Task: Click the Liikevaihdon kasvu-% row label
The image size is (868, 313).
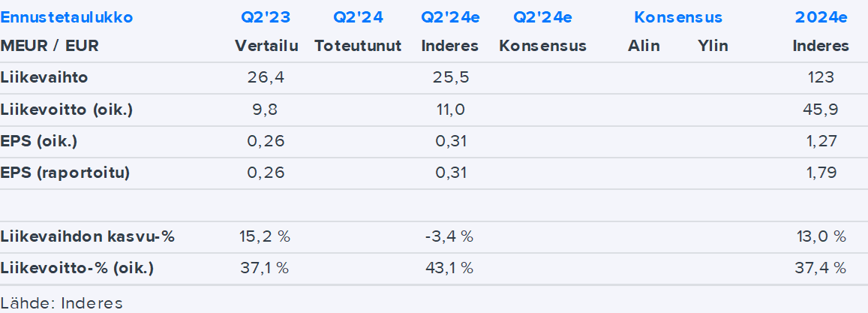Action: 88,236
